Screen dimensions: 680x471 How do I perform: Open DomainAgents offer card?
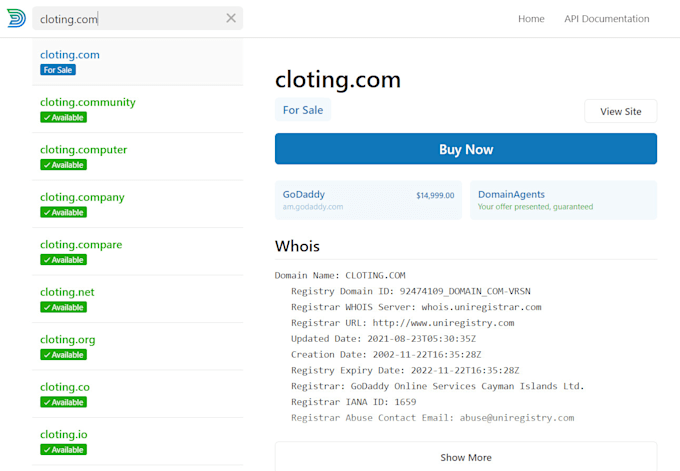pos(563,200)
